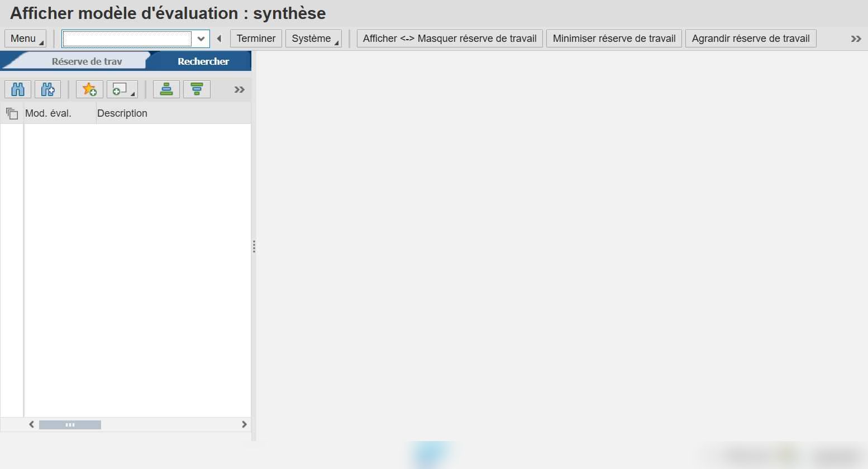
Task: Switch to the Réserve de trav tab
Action: point(87,61)
